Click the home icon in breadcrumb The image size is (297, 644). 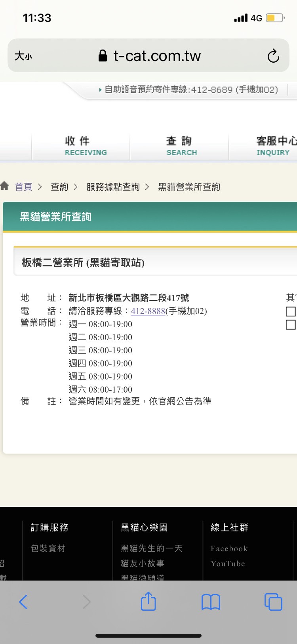coord(5,186)
